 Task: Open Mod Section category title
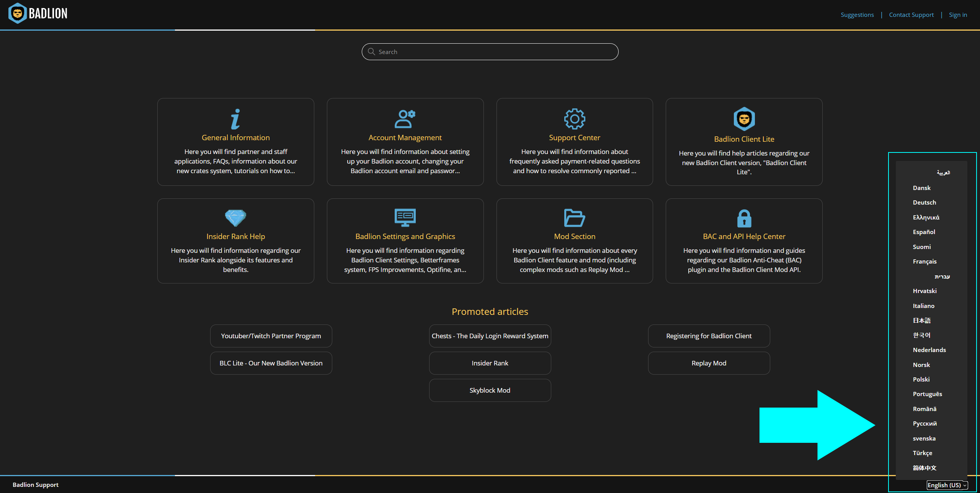point(575,236)
